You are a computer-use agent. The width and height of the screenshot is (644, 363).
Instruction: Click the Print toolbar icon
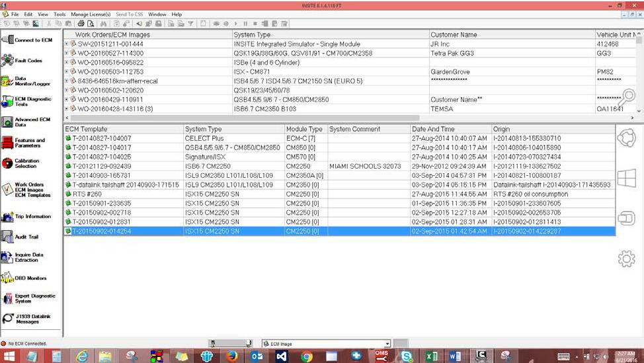click(x=81, y=24)
